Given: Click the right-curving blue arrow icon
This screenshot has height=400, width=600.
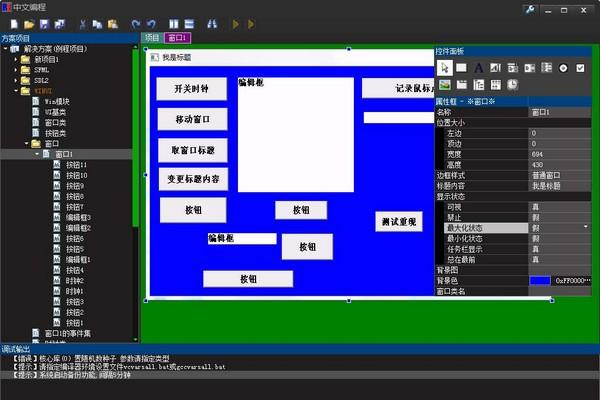Looking at the screenshot, I should click(136, 24).
